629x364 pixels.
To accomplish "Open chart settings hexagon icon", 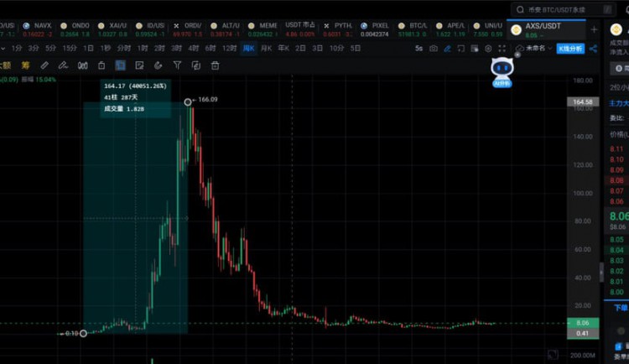I will (488, 49).
